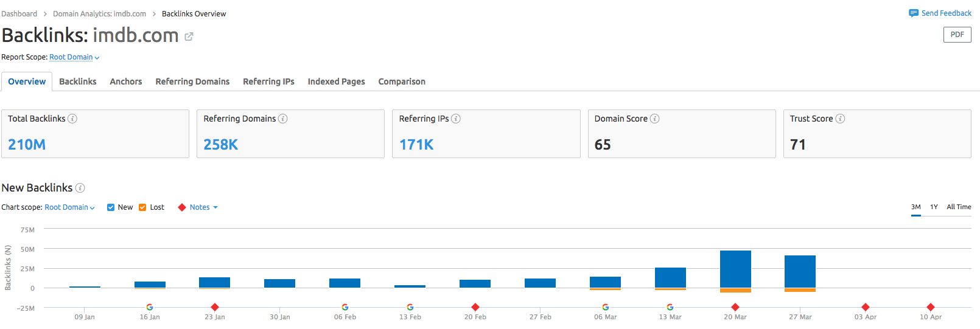Export report with PDF button
The height and width of the screenshot is (329, 980).
(x=957, y=35)
